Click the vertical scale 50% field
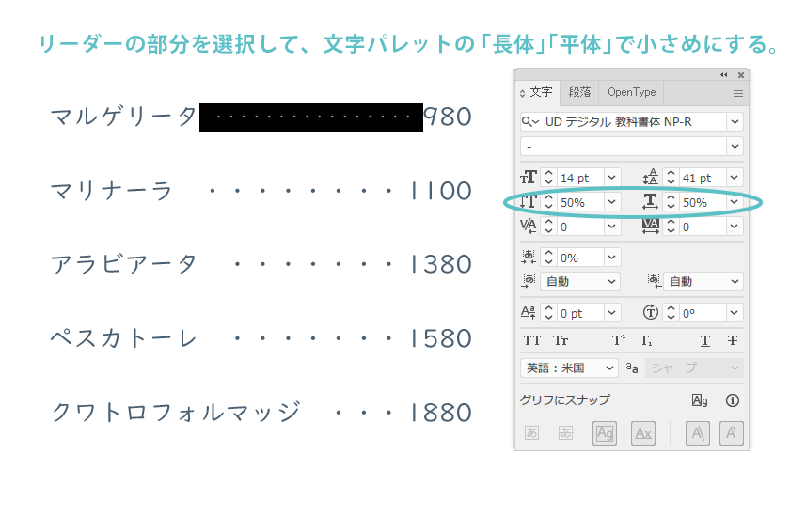The image size is (790, 532). 579,202
